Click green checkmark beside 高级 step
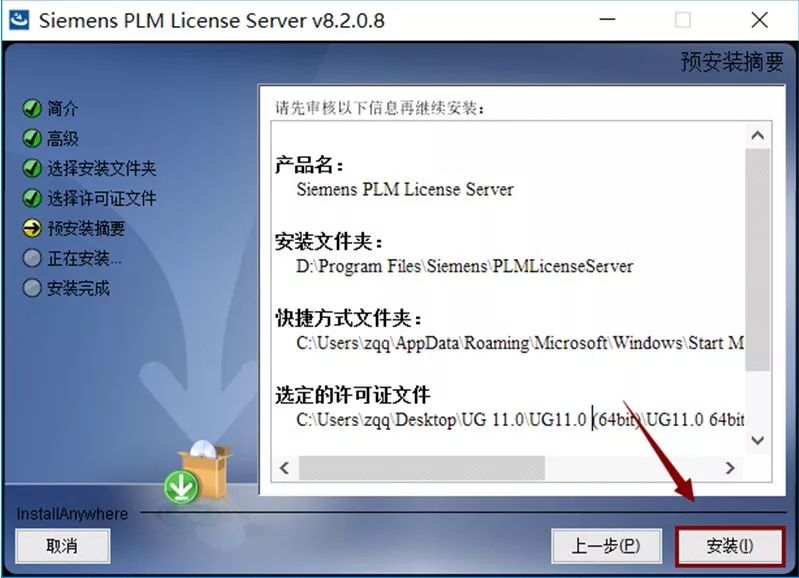 click(32, 138)
